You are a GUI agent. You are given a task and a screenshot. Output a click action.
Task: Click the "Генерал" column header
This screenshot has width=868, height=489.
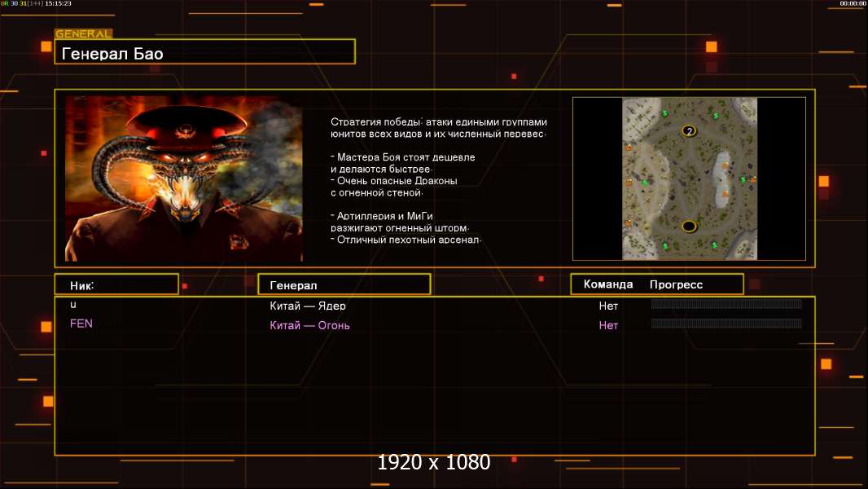pyautogui.click(x=344, y=284)
